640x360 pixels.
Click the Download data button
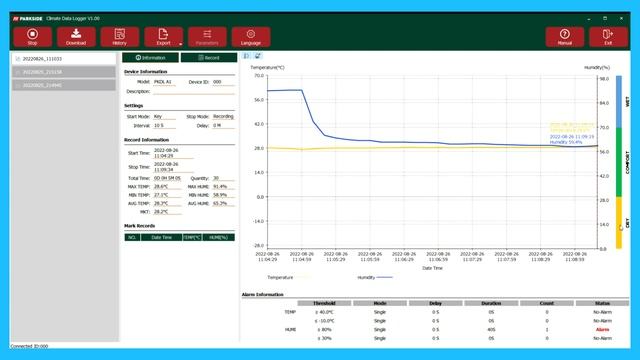click(76, 37)
